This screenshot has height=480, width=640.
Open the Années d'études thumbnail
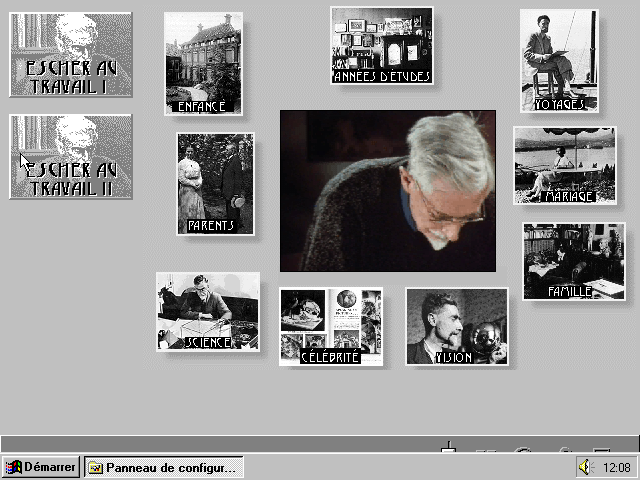(x=382, y=45)
